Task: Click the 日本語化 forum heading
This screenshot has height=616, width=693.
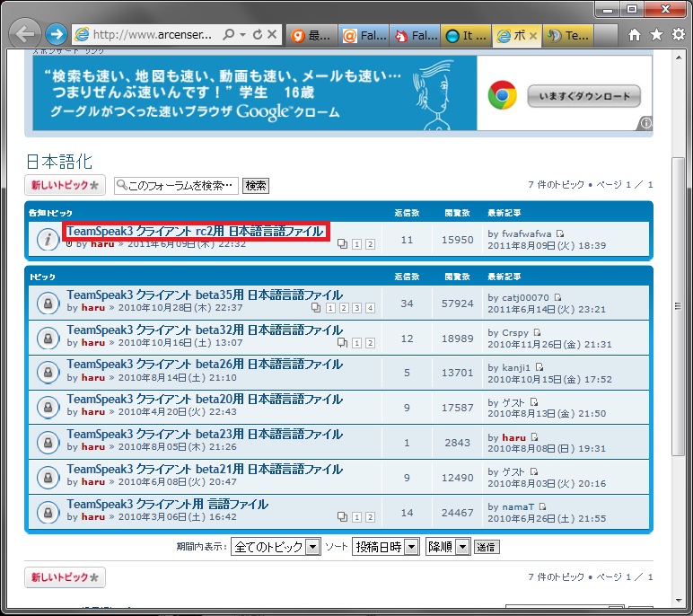Action: 59,162
